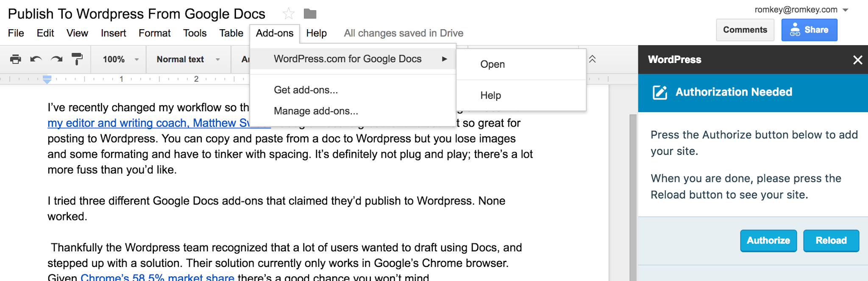868x281 pixels.
Task: Click the Reload button
Action: [831, 241]
